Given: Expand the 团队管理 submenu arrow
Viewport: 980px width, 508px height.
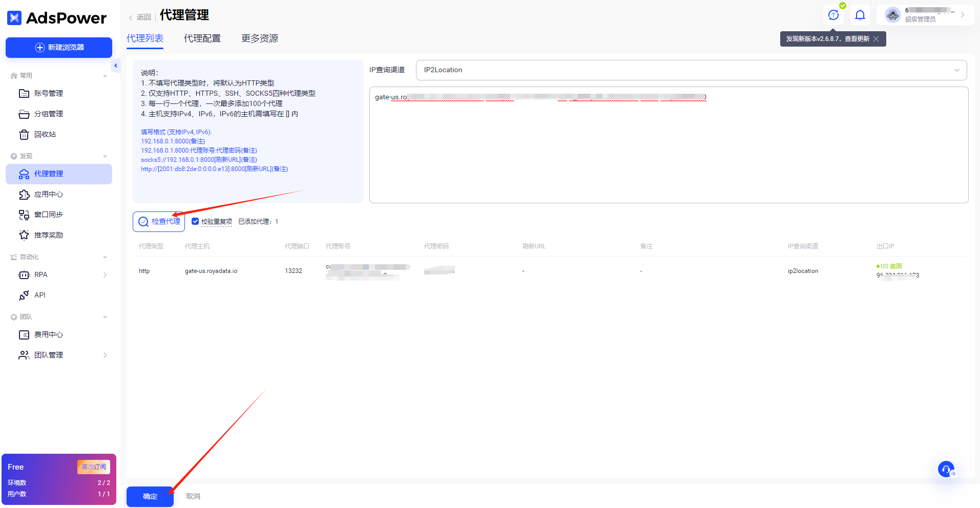Looking at the screenshot, I should click(x=105, y=355).
